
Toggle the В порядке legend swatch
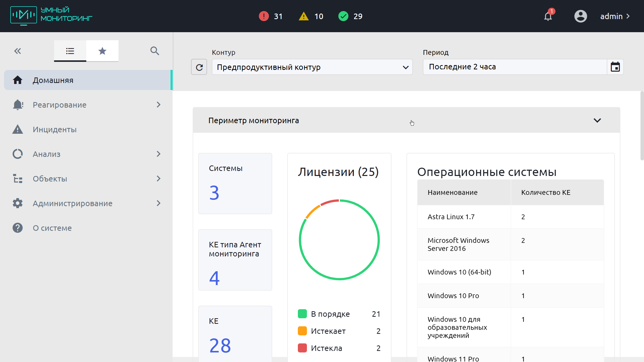pyautogui.click(x=302, y=314)
